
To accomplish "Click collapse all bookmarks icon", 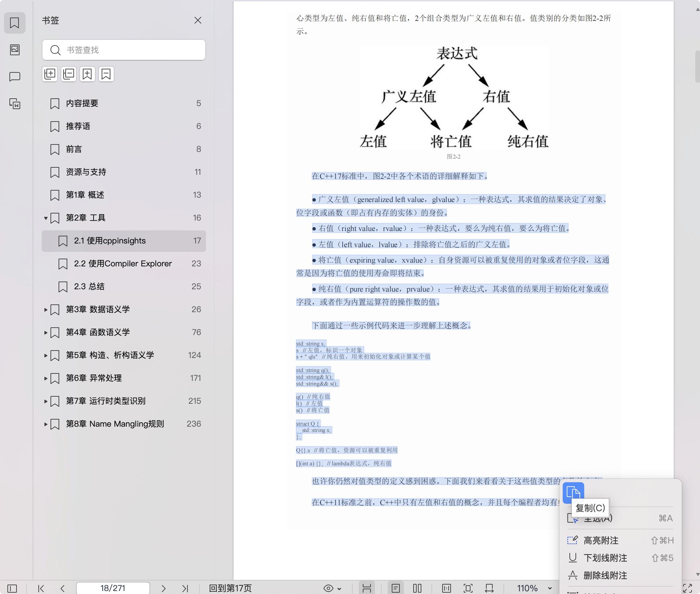I will click(69, 74).
